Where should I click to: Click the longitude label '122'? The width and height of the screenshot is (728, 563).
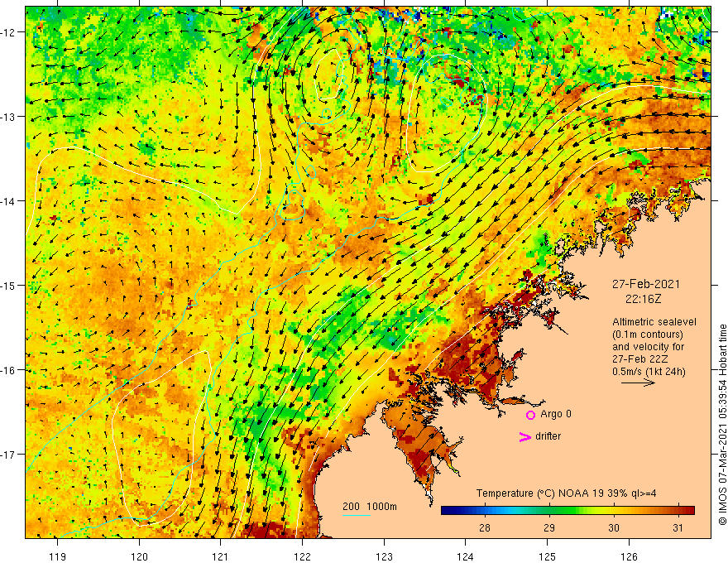pyautogui.click(x=302, y=556)
